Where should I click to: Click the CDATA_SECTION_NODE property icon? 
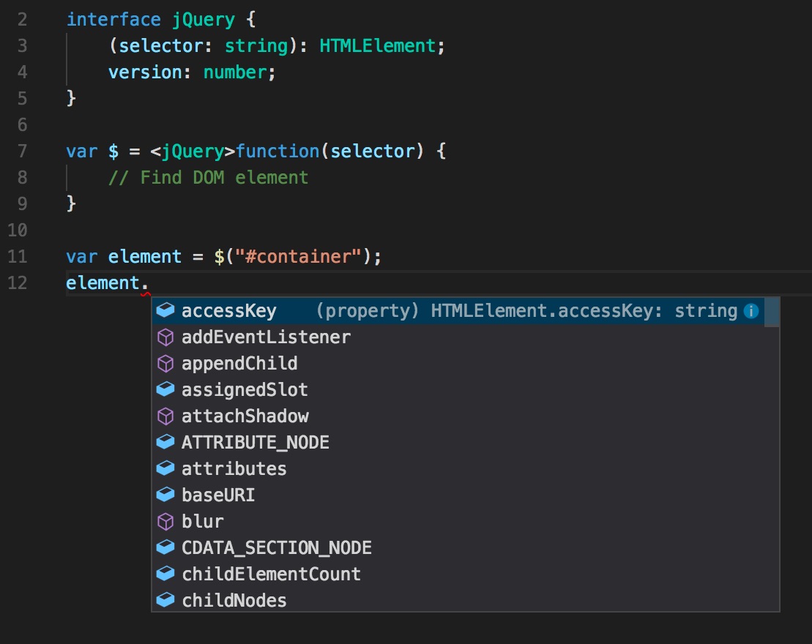165,547
